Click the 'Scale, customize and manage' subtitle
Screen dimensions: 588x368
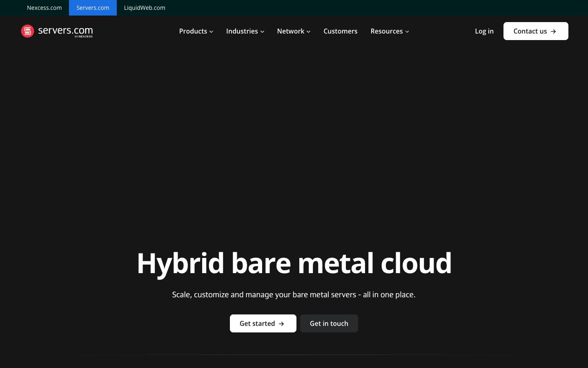point(294,294)
